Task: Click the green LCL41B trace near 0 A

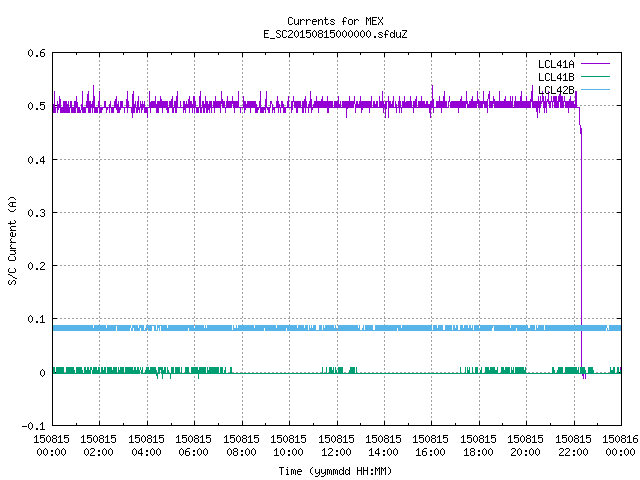Action: point(337,371)
